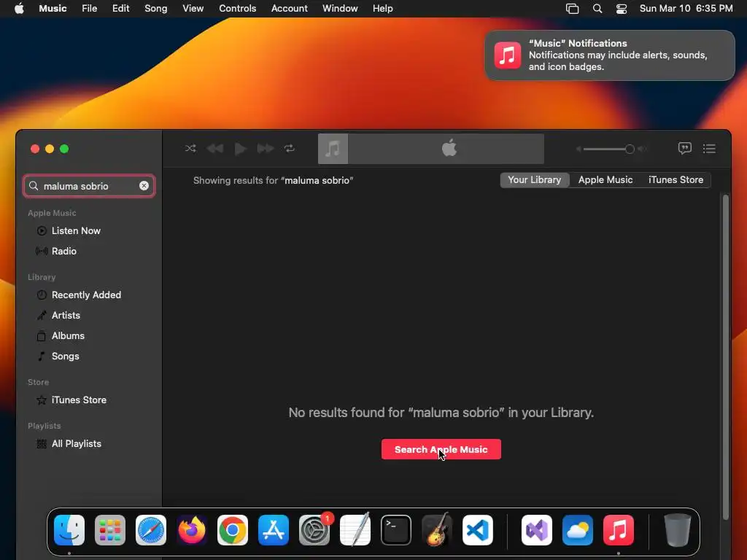
Task: Open the Song menu
Action: tap(156, 9)
